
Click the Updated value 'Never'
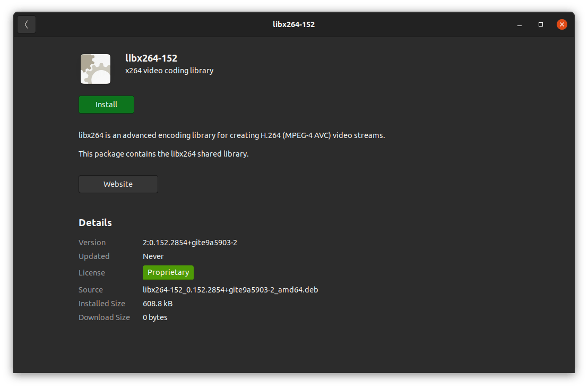tap(153, 256)
